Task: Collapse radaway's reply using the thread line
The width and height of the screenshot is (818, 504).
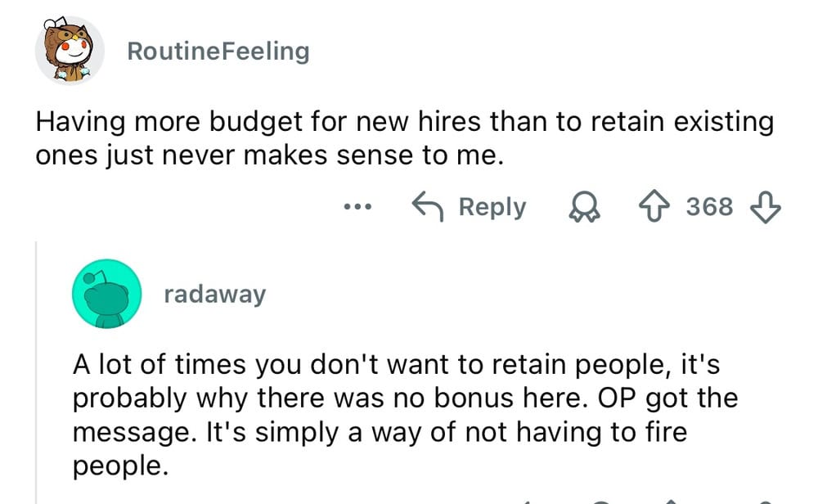Action: coord(36,368)
